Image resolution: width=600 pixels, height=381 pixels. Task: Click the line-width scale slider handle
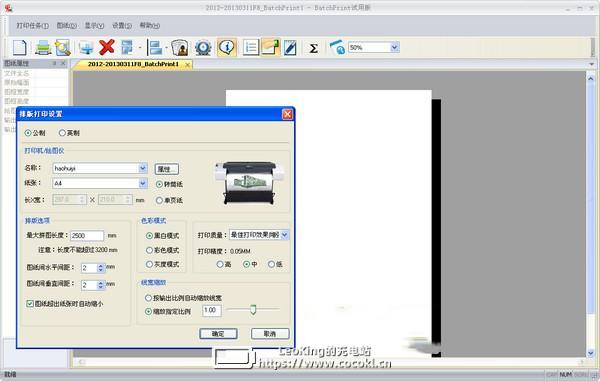253,309
